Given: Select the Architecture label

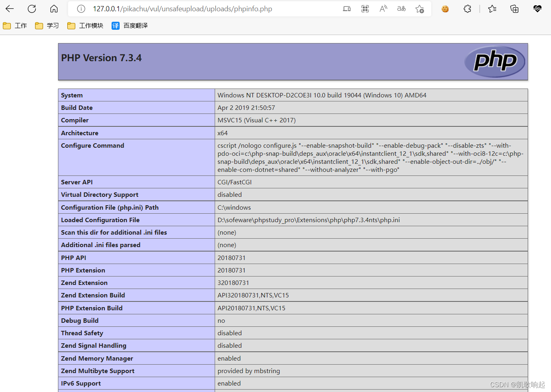Looking at the screenshot, I should click(x=80, y=133).
